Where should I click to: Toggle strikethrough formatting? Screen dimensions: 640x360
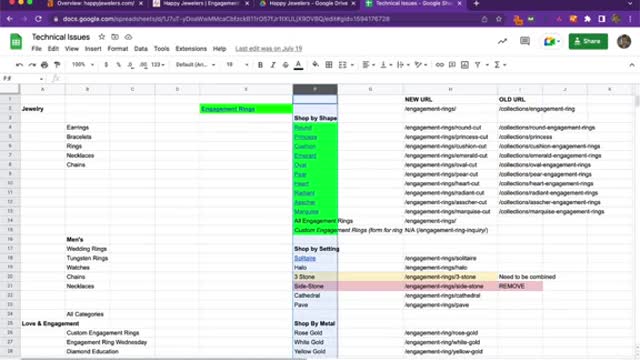286,65
